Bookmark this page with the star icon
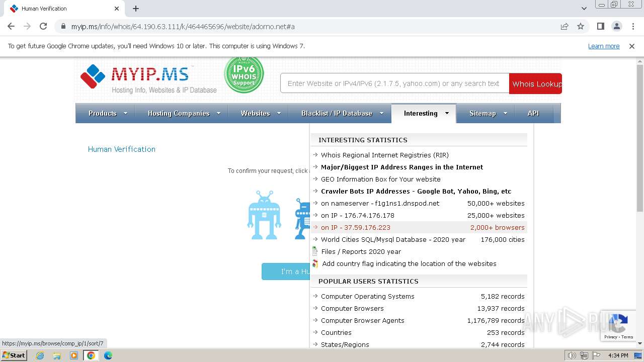Image resolution: width=644 pixels, height=362 pixels. (581, 26)
